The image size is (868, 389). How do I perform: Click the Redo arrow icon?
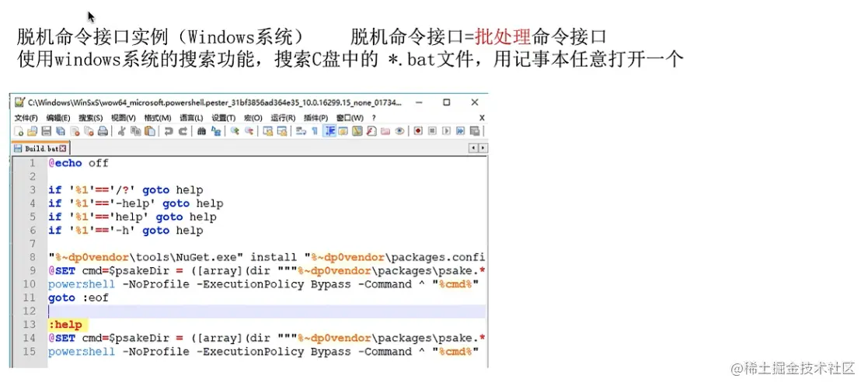pyautogui.click(x=183, y=131)
